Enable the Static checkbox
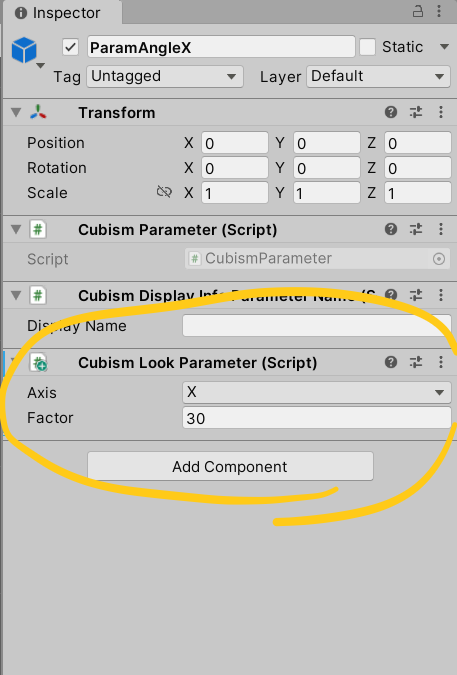Image resolution: width=457 pixels, height=675 pixels. pyautogui.click(x=367, y=47)
